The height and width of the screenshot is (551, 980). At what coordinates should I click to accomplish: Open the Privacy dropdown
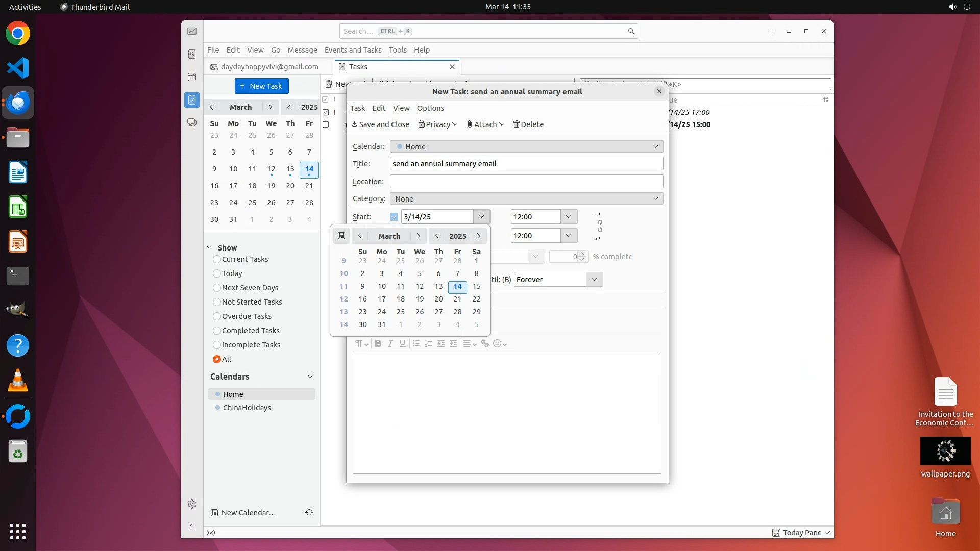pos(438,124)
